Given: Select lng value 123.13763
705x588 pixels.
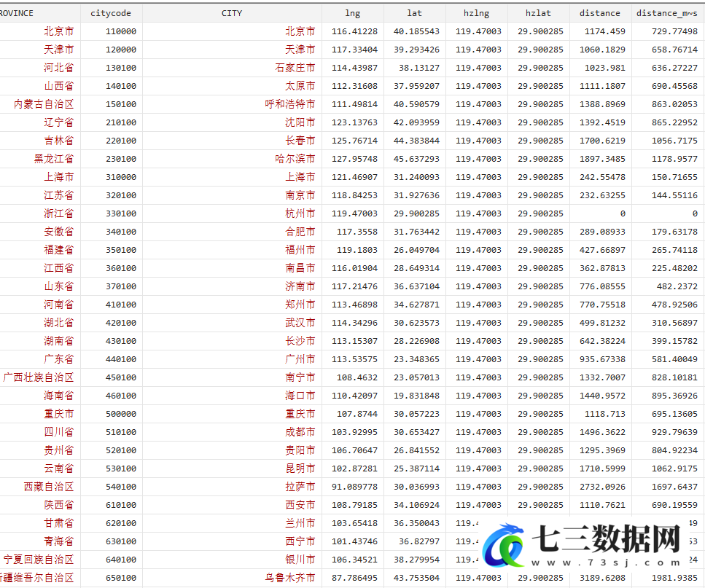Looking at the screenshot, I should click(x=355, y=122).
